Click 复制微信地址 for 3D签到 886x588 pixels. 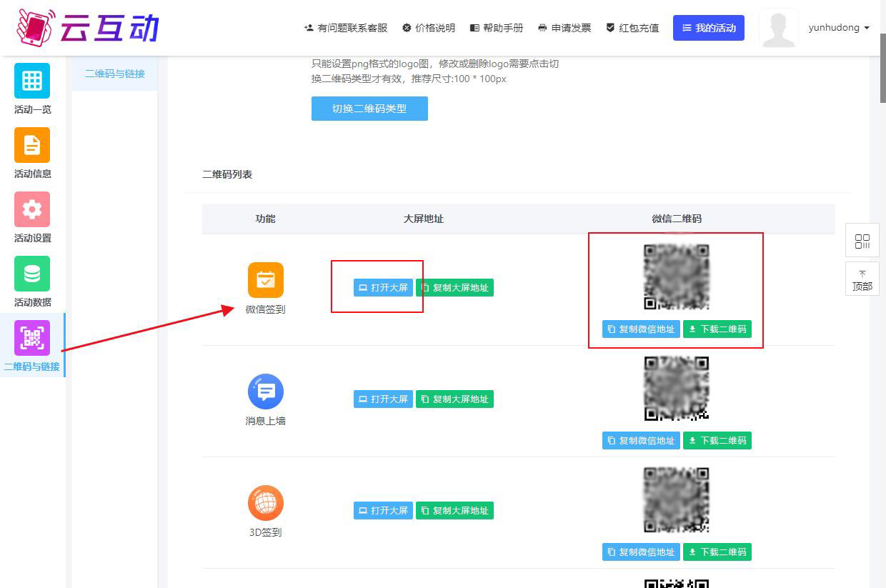[x=641, y=552]
